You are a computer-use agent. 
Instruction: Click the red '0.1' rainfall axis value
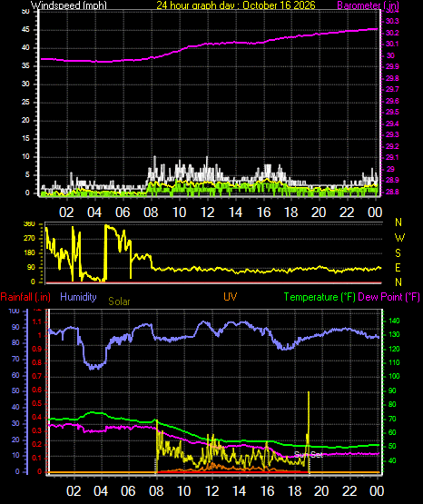(x=37, y=459)
